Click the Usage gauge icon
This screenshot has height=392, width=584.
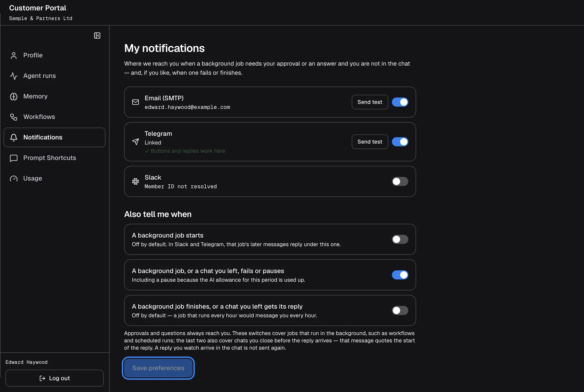click(x=14, y=178)
